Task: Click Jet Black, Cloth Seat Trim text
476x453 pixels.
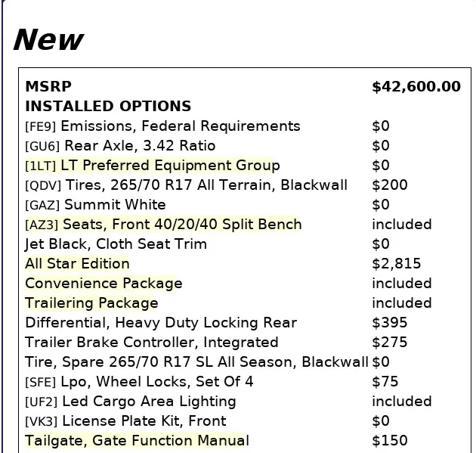Action: coord(116,244)
